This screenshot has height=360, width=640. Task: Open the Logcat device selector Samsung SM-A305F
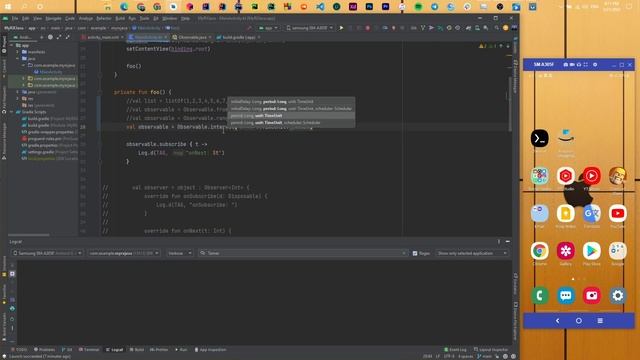[x=47, y=253]
